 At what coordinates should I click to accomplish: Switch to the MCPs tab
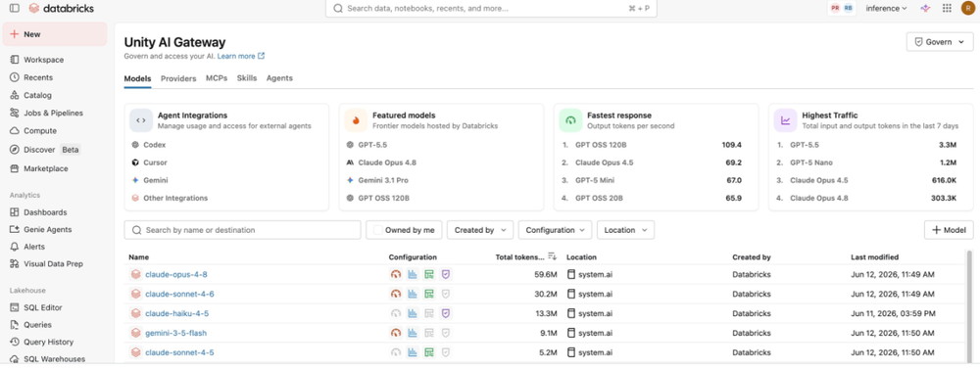[x=217, y=78]
